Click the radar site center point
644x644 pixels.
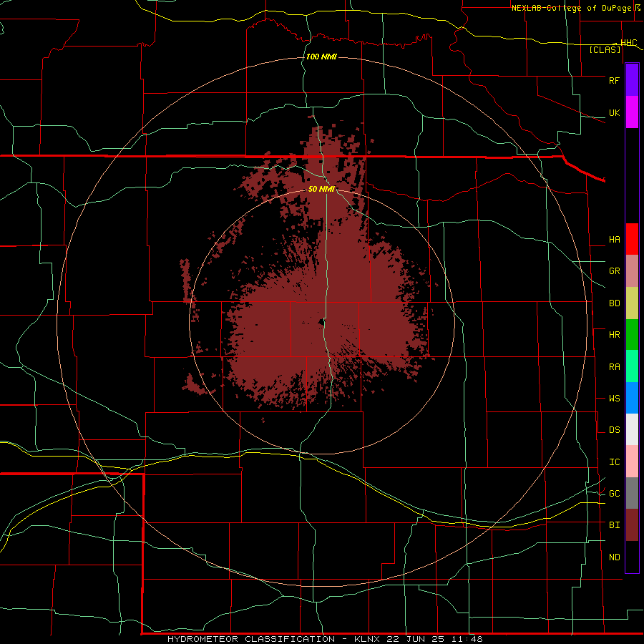pos(321,323)
